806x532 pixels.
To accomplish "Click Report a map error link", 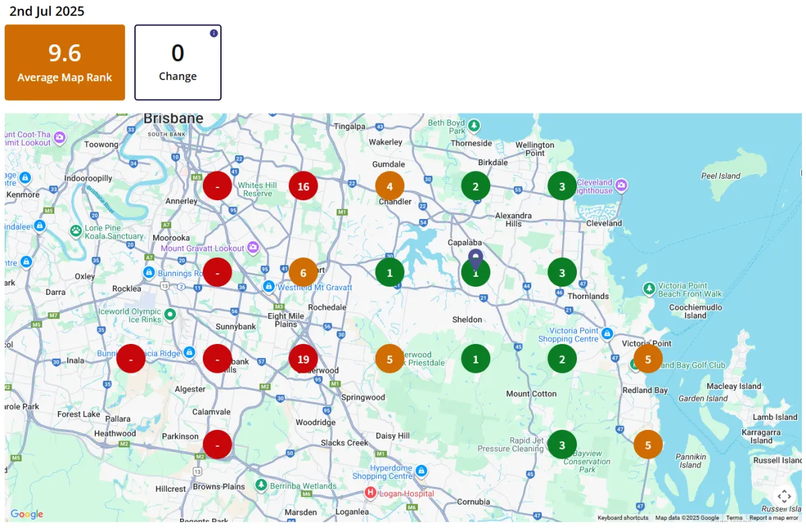I will coord(774,518).
